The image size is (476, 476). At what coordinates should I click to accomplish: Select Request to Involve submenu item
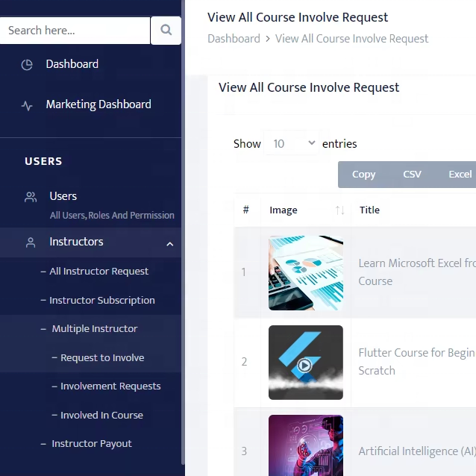point(102,358)
